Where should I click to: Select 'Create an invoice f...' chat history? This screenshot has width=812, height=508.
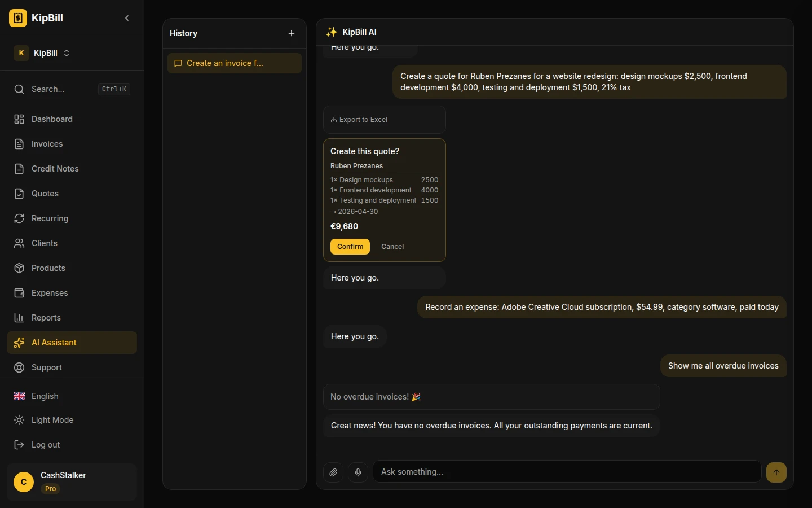[x=234, y=63]
